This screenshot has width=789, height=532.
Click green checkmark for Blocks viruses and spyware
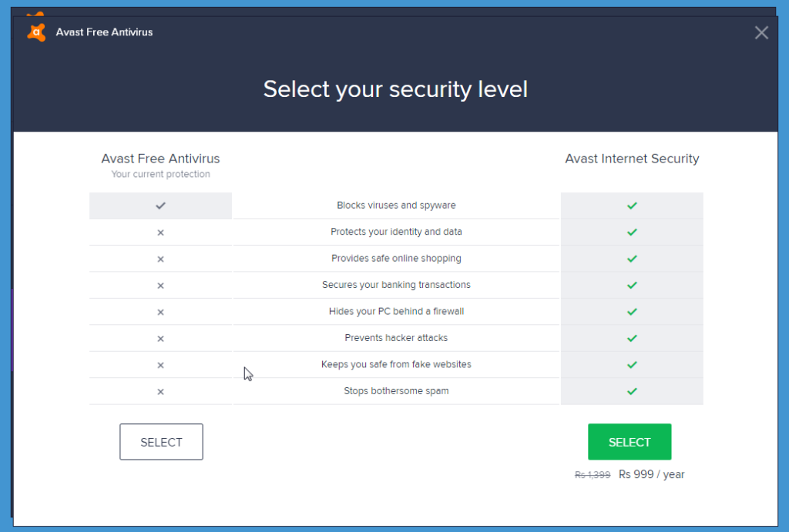point(632,206)
